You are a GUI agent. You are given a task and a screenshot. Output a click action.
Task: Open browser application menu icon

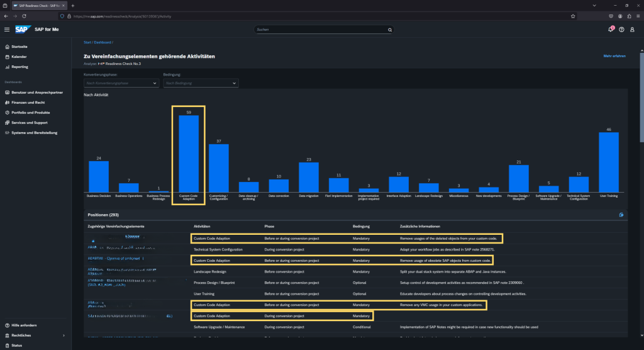pyautogui.click(x=638, y=16)
